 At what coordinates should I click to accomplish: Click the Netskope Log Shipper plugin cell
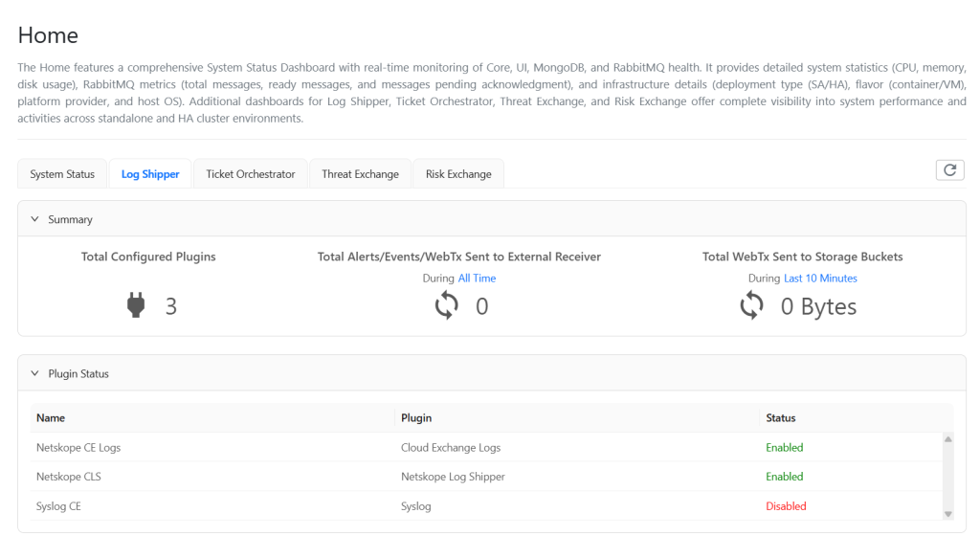coord(453,477)
